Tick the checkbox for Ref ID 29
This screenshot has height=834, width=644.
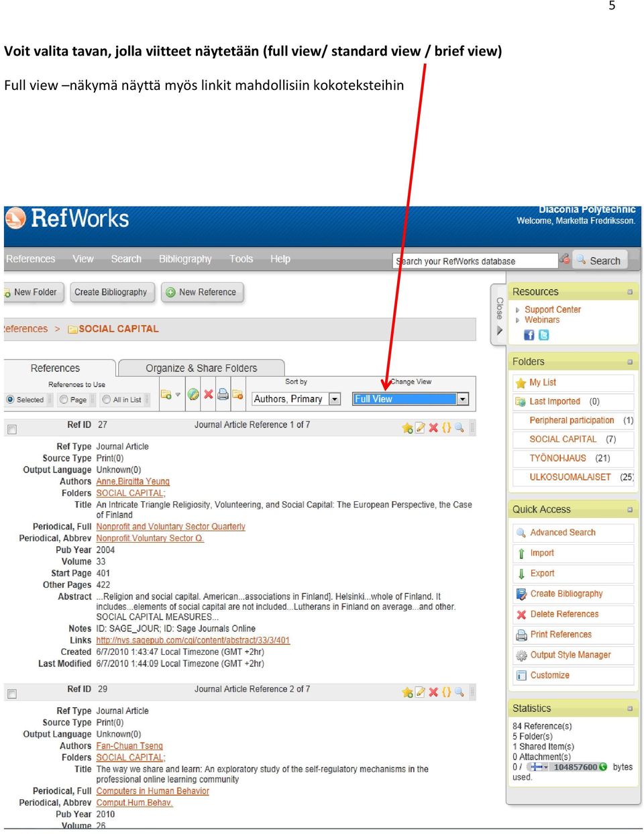point(12,694)
